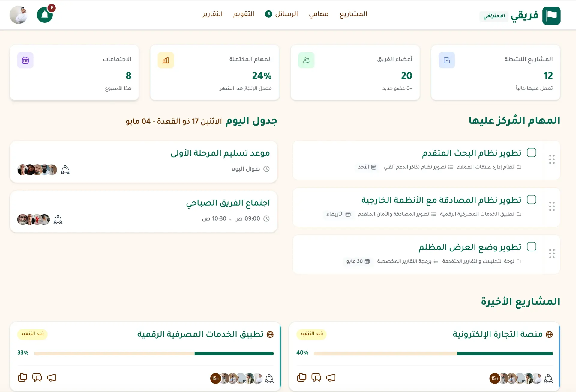Open announcements megaphone on تطبيق الخدمات المصرفية card
The width and height of the screenshot is (576, 392).
click(x=52, y=377)
